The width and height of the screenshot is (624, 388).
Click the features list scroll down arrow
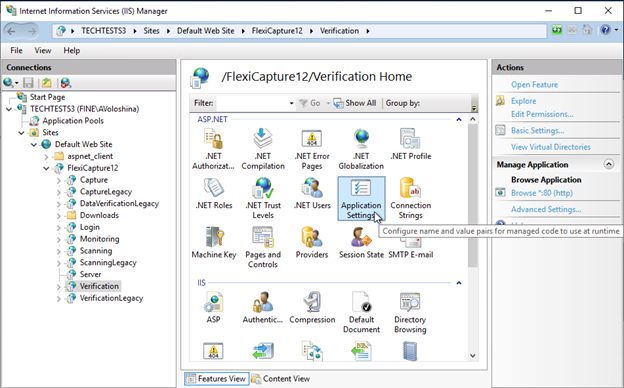(x=473, y=355)
